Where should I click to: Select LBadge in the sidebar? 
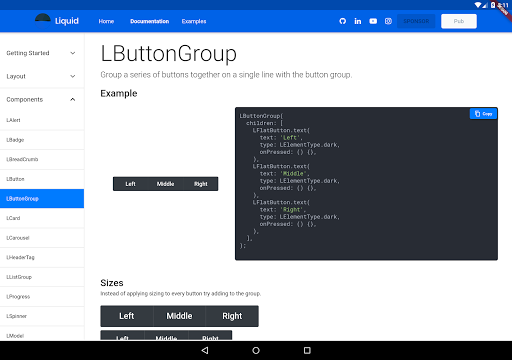(x=42, y=140)
